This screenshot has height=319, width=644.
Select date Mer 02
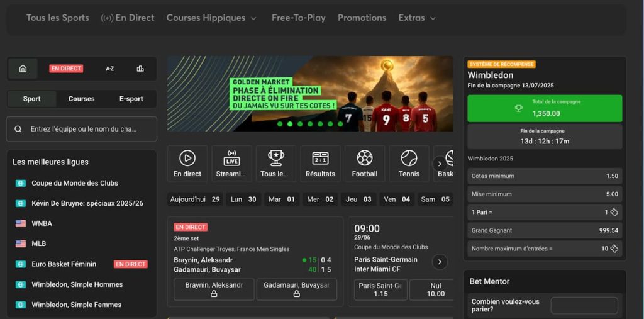[x=320, y=199]
